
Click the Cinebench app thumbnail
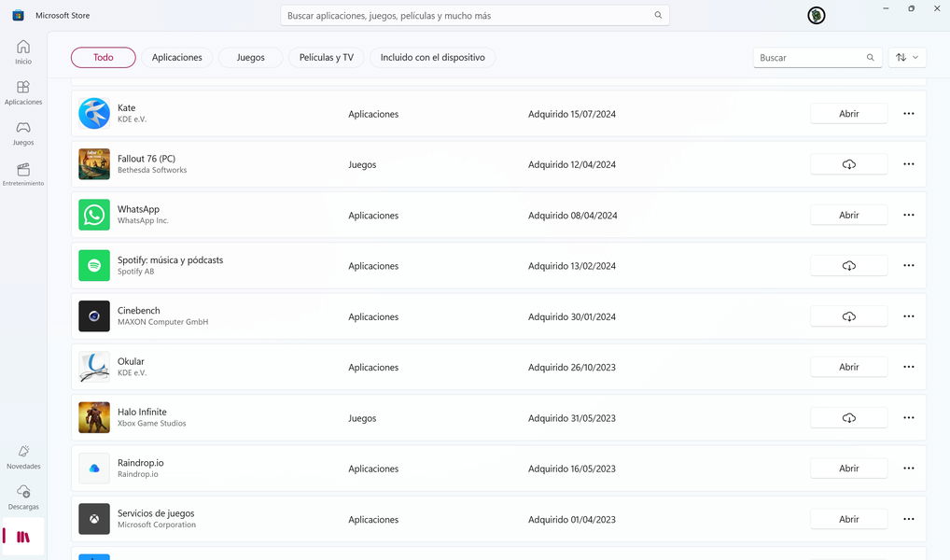(94, 316)
